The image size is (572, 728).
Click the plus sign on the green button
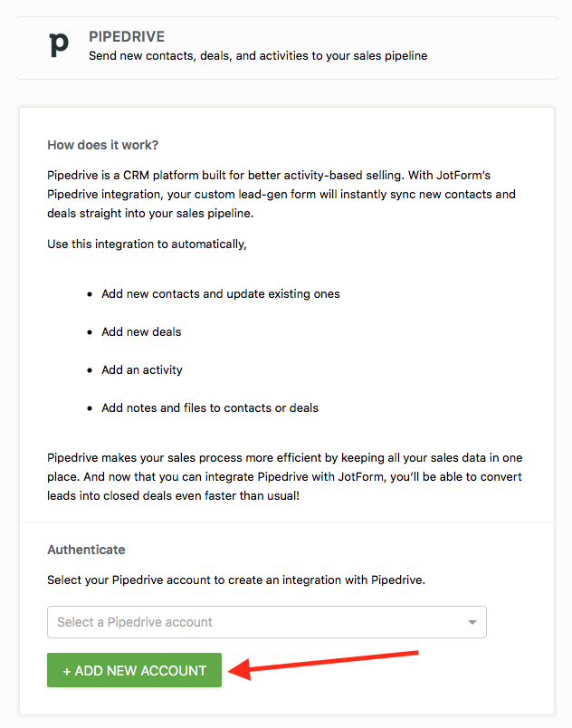(x=67, y=671)
